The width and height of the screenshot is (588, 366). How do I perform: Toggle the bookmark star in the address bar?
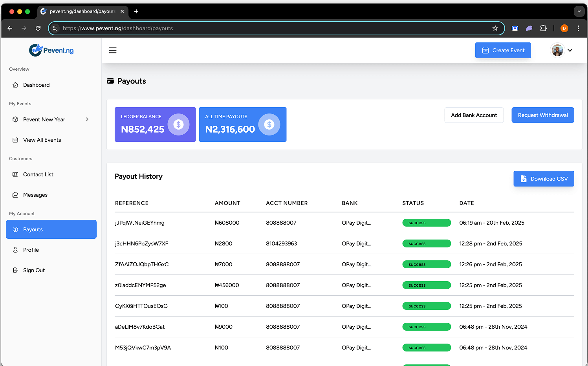pyautogui.click(x=495, y=28)
